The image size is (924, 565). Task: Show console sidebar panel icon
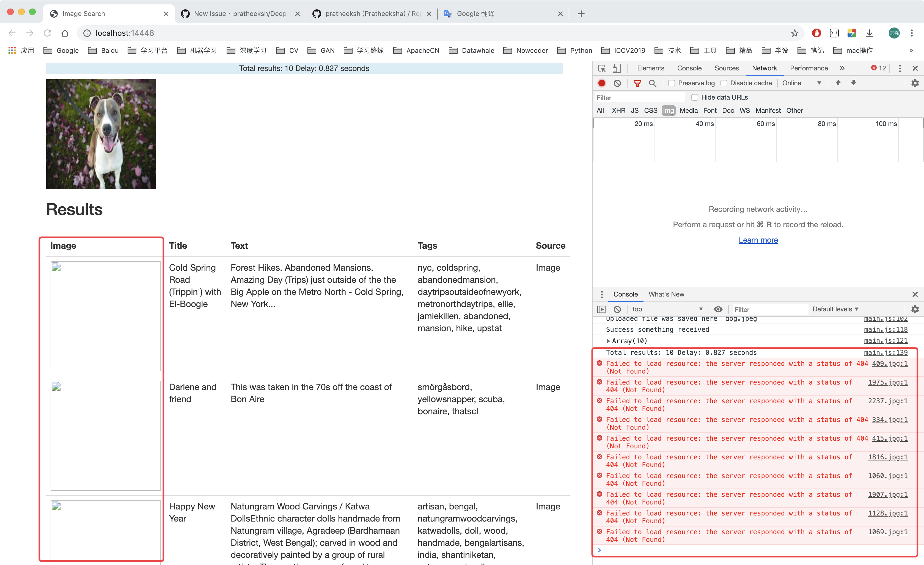point(601,309)
